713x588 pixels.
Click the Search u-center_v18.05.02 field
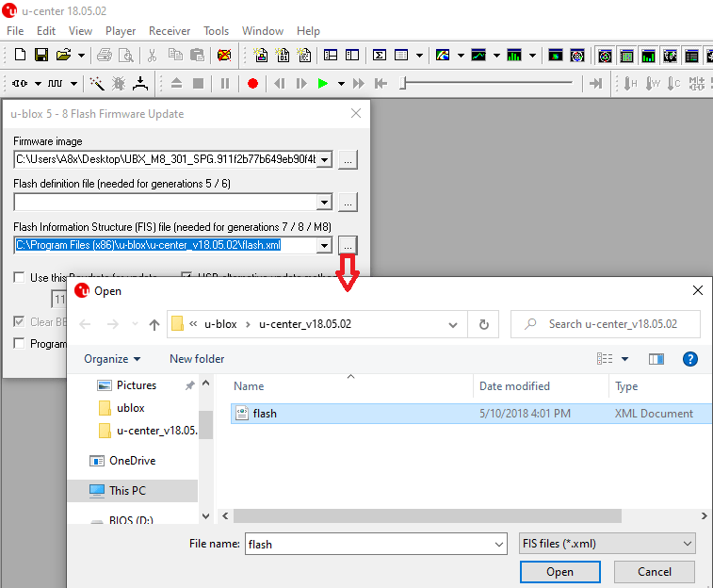point(606,324)
